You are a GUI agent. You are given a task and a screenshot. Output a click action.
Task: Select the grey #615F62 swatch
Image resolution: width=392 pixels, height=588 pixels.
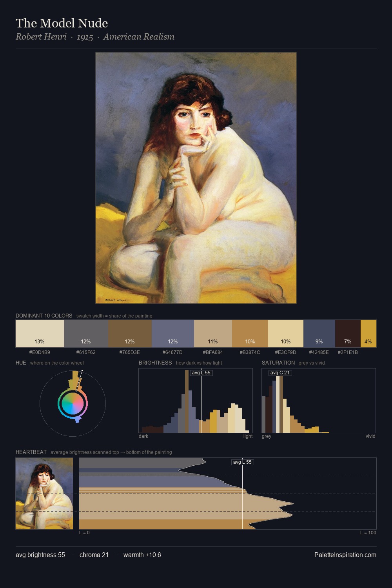(x=86, y=334)
